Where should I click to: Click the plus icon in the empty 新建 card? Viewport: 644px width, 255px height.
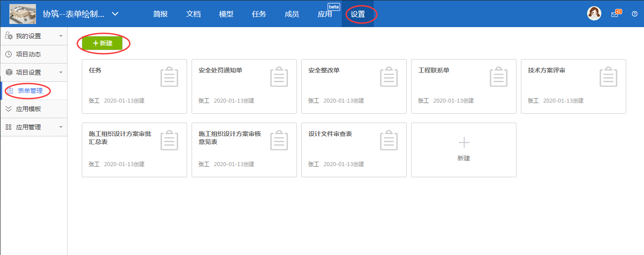point(464,143)
